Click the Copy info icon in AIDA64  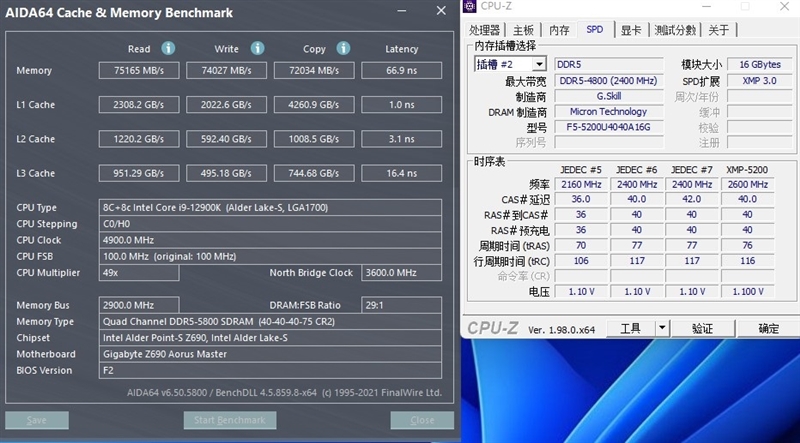coord(343,48)
